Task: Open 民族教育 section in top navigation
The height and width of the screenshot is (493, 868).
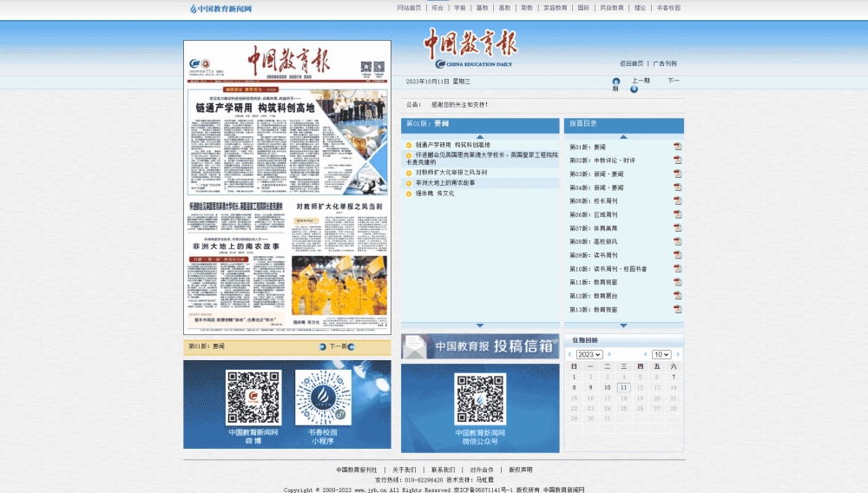Action: (612, 8)
